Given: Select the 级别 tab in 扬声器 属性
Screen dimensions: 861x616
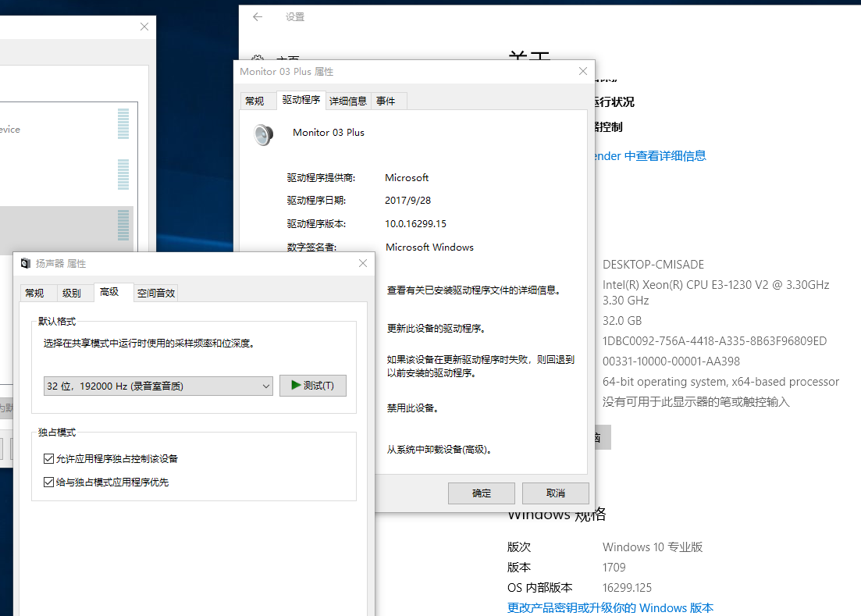Looking at the screenshot, I should click(x=74, y=292).
